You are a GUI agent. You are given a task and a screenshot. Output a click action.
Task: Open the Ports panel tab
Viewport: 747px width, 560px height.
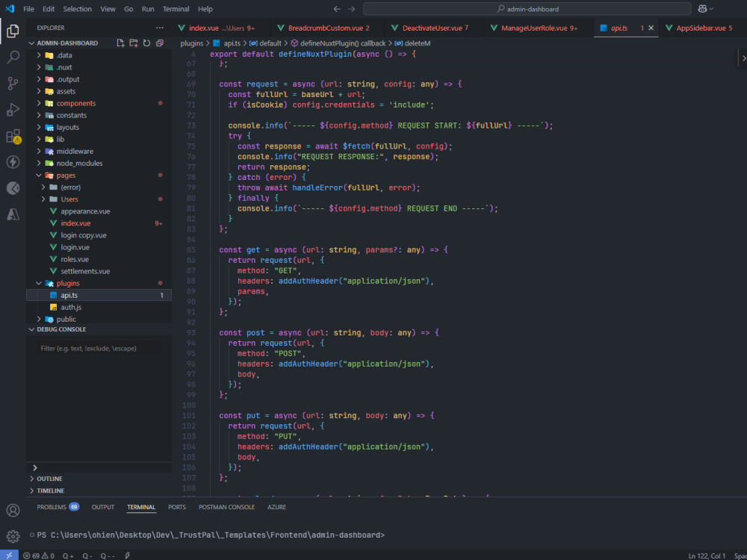(177, 507)
